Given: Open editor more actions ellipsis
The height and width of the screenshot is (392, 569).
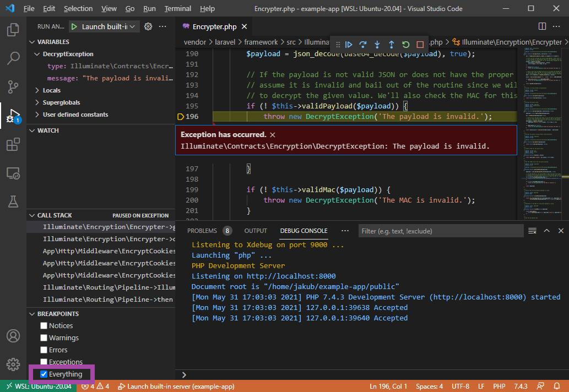Looking at the screenshot, I should coord(556,26).
